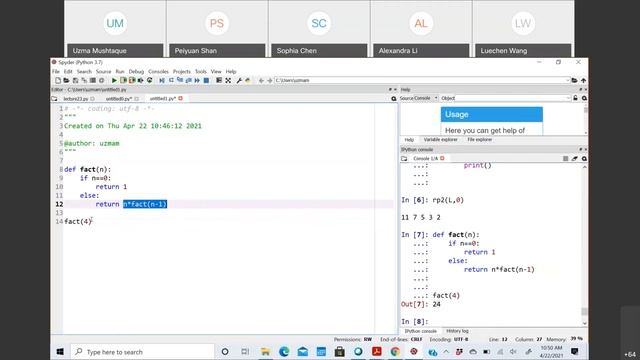Viewport: 640px width, 360px height.
Task: Close the Console 1/A tab
Action: click(442, 158)
